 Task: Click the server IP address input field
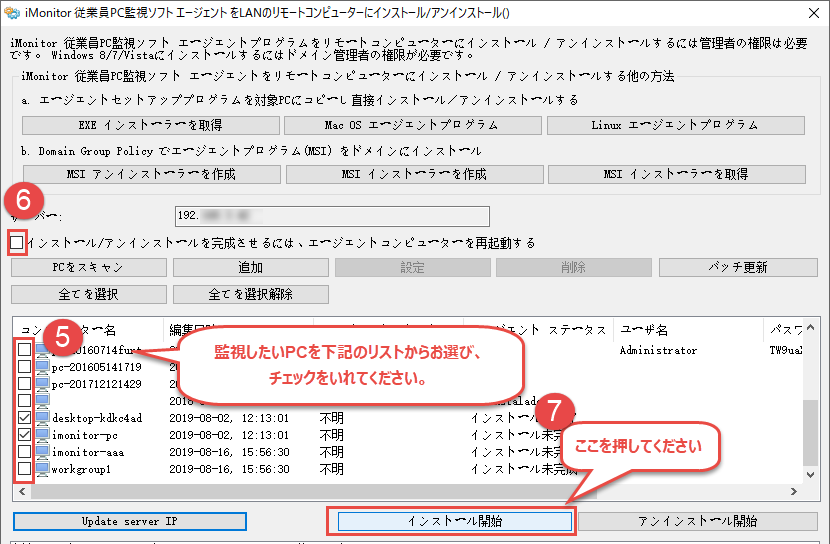pyautogui.click(x=330, y=217)
